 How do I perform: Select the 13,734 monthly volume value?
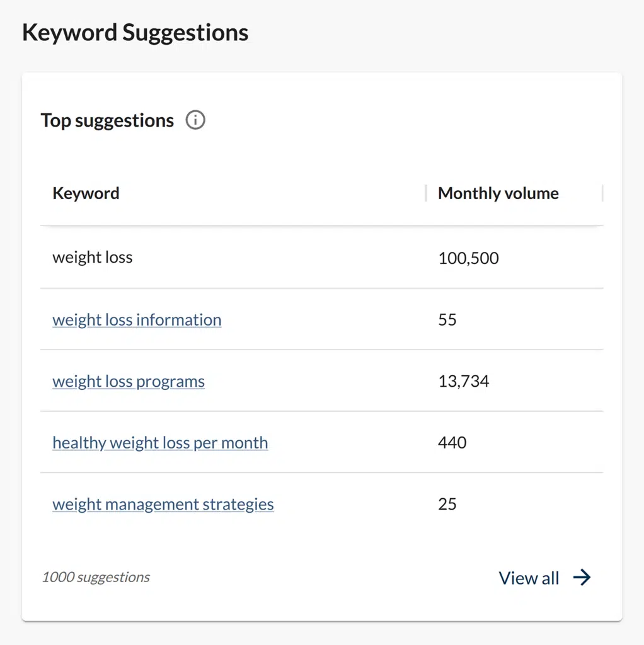click(x=463, y=382)
